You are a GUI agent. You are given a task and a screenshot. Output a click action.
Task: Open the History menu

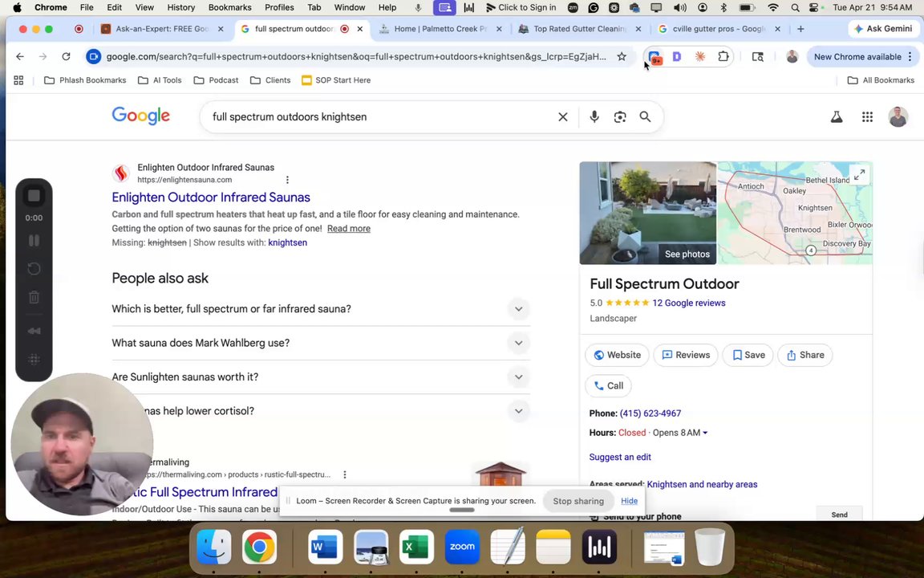click(181, 8)
